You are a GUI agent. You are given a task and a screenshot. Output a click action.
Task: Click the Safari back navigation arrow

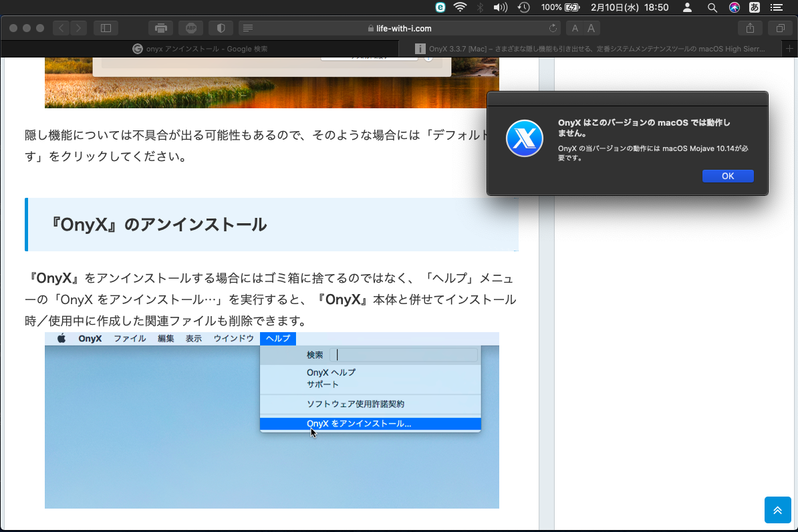tap(61, 28)
